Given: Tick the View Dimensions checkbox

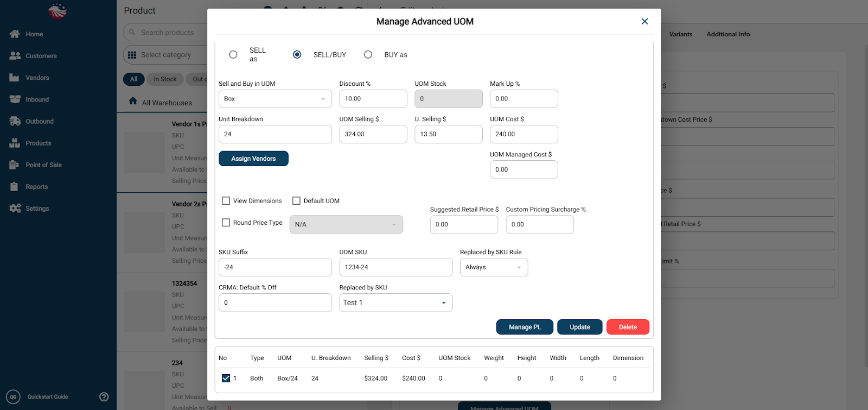Looking at the screenshot, I should pos(226,201).
